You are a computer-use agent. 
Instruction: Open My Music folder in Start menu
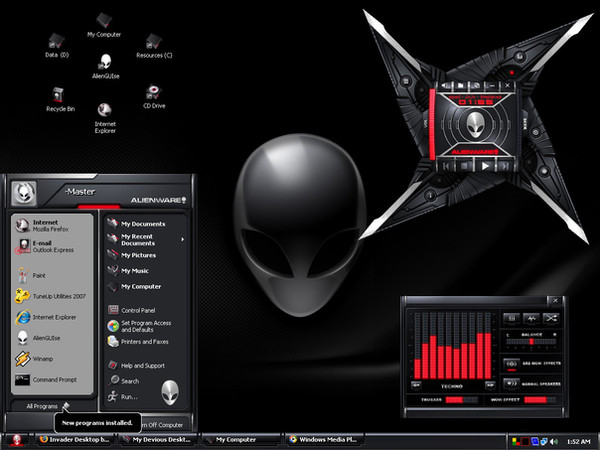pyautogui.click(x=145, y=271)
